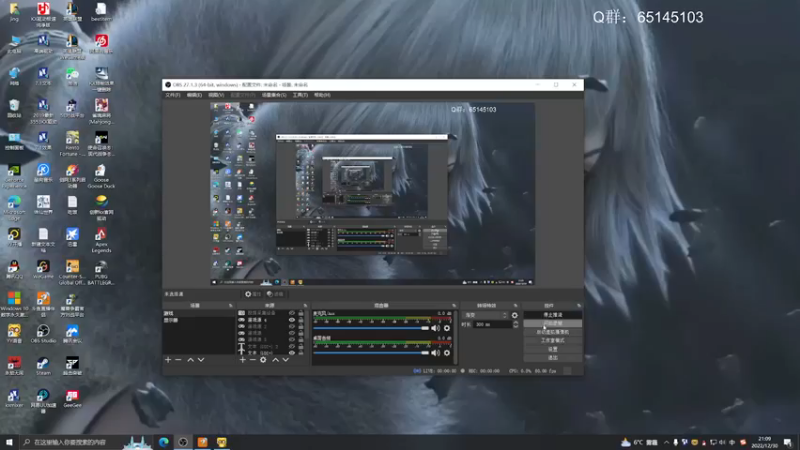
Task: Select the 显示器 scene in Scenes list
Action: [199, 320]
